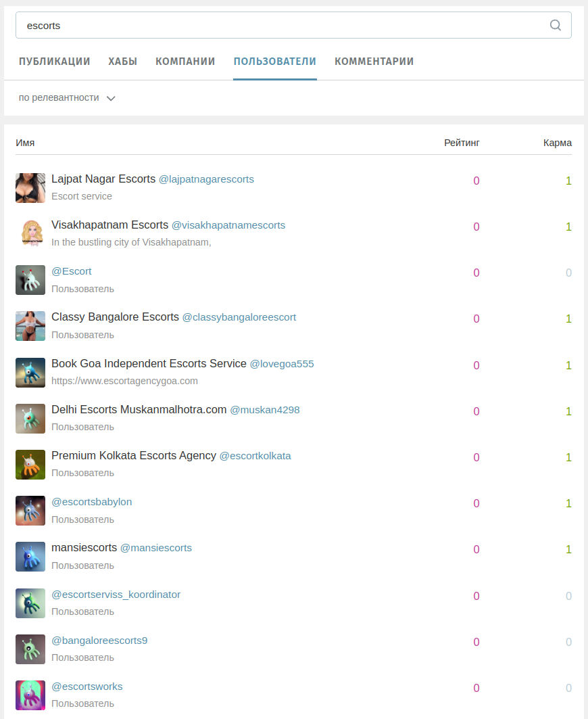Click the karma 1 for Visakhapatnam Escorts
The height and width of the screenshot is (719, 588).
568,227
